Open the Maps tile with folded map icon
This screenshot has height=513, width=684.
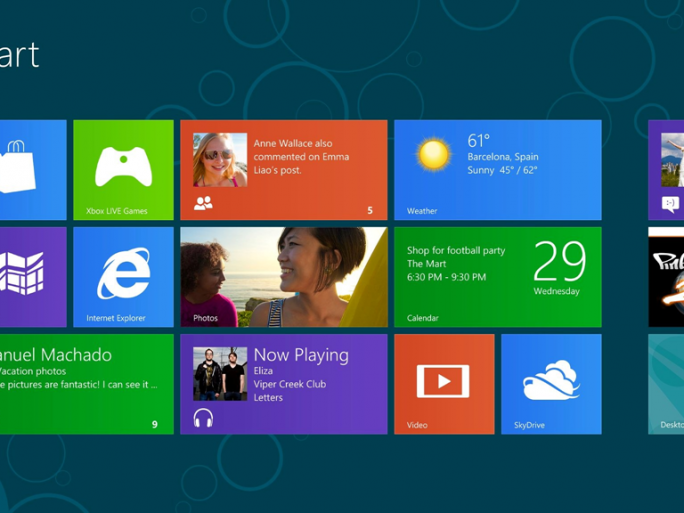33,277
